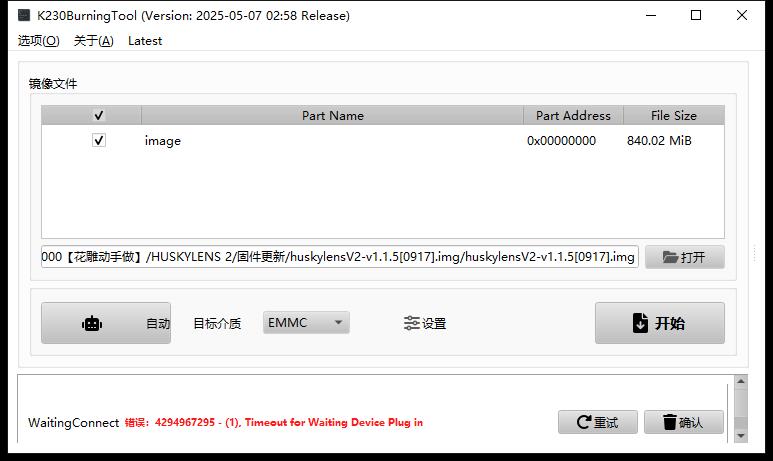Viewport: 773px width, 461px height.
Task: Open the 选项(O) menu
Action: coord(38,41)
